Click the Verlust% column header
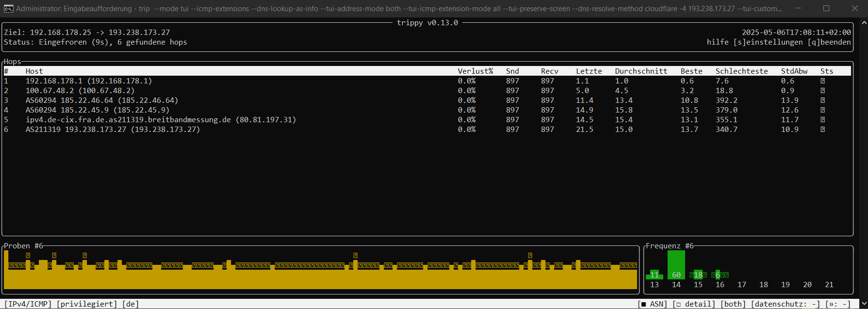The height and width of the screenshot is (309, 868). tap(475, 71)
